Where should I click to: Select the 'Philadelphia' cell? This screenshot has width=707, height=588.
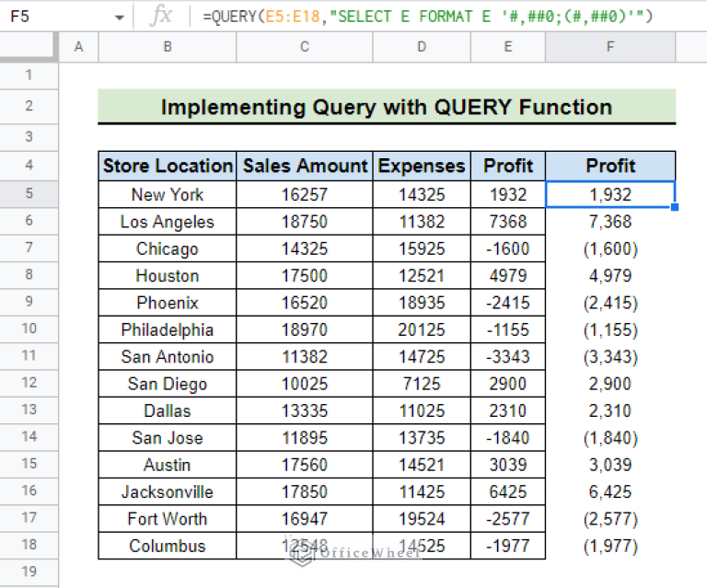pos(168,329)
